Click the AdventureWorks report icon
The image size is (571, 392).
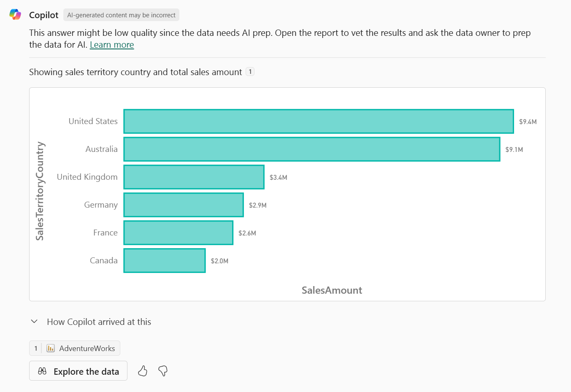[x=51, y=348]
